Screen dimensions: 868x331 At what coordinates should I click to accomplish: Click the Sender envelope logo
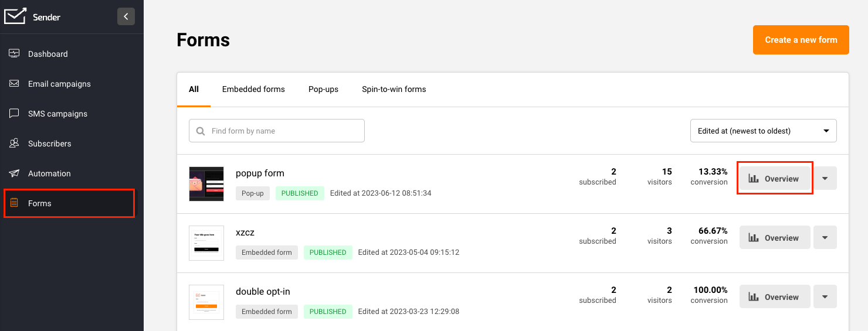click(15, 16)
